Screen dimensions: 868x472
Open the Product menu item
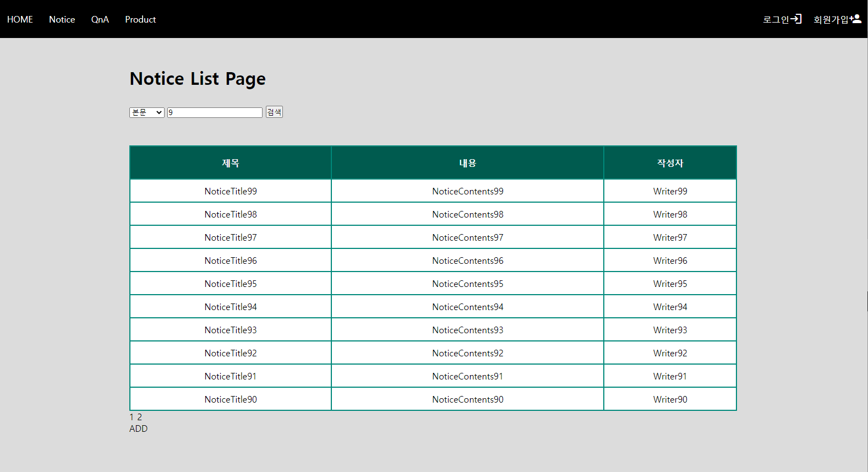click(140, 19)
